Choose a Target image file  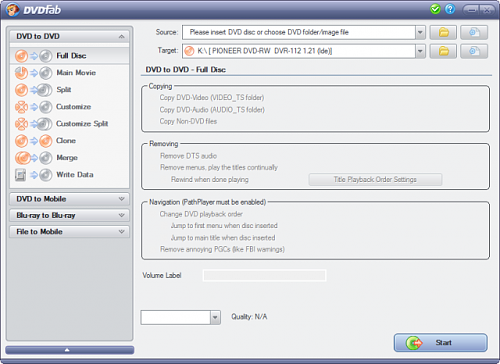[x=474, y=51]
